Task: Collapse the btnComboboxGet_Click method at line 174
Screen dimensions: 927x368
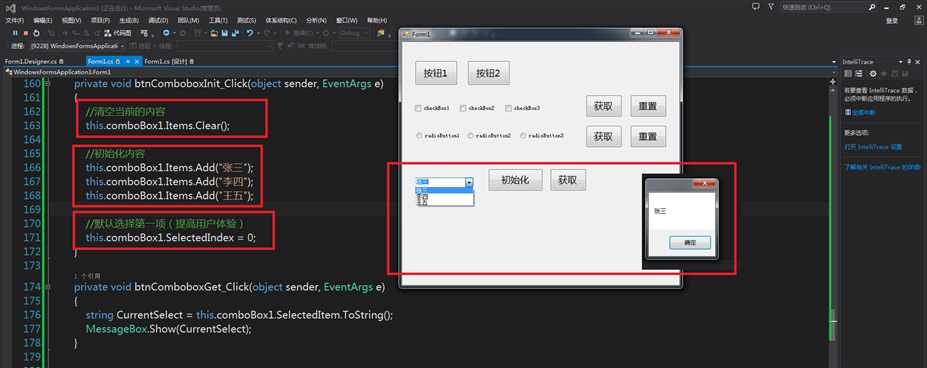Action: [47, 287]
